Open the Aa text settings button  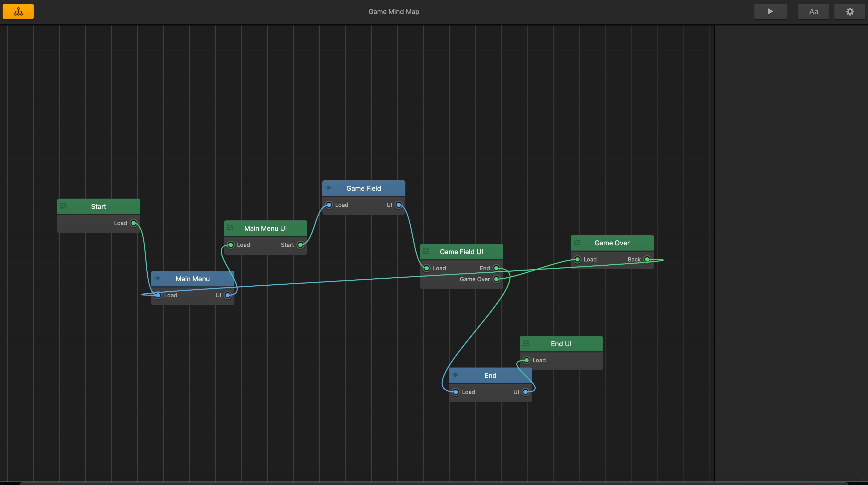(813, 12)
